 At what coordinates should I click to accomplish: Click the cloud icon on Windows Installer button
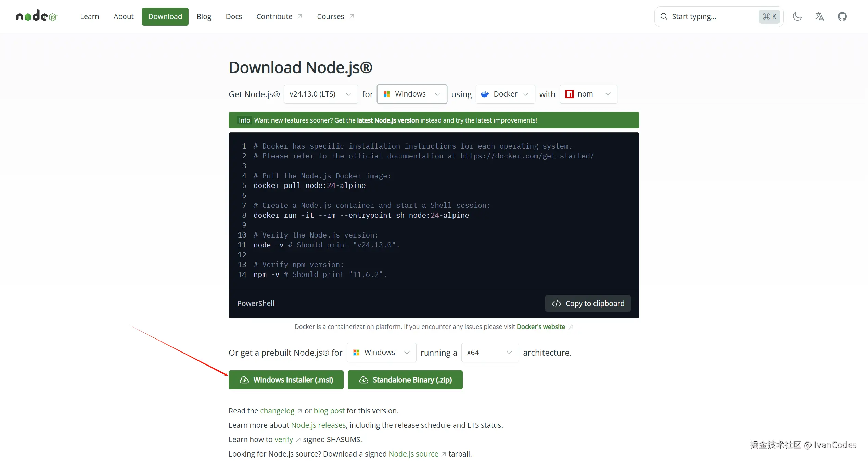point(244,380)
